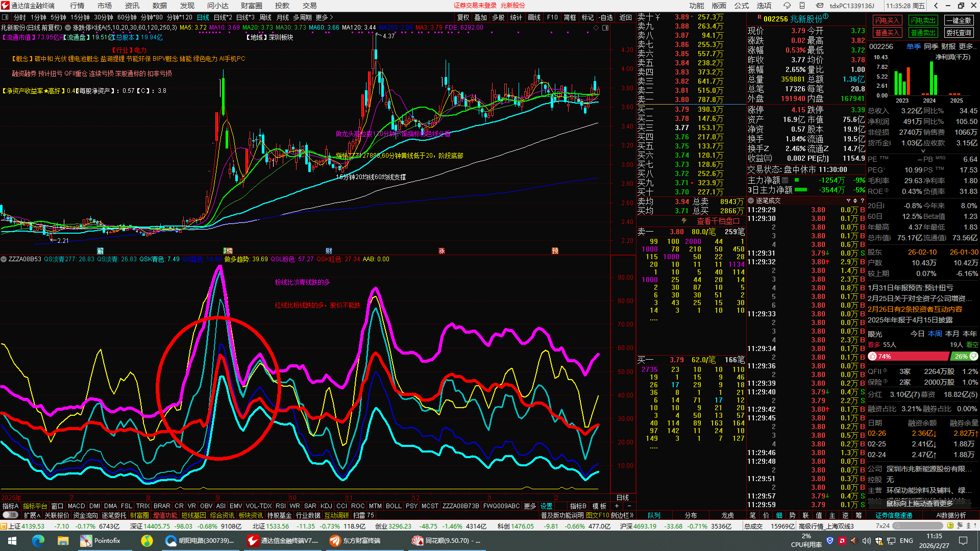980x551 pixels.
Task: Click the lightning icon beside 查看千档盘口
Action: pyautogui.click(x=684, y=221)
